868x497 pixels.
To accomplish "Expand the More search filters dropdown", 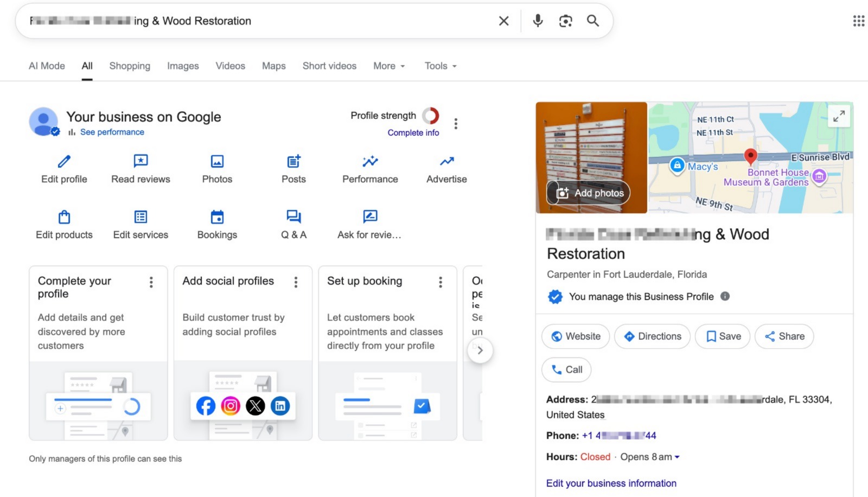I will tap(389, 66).
